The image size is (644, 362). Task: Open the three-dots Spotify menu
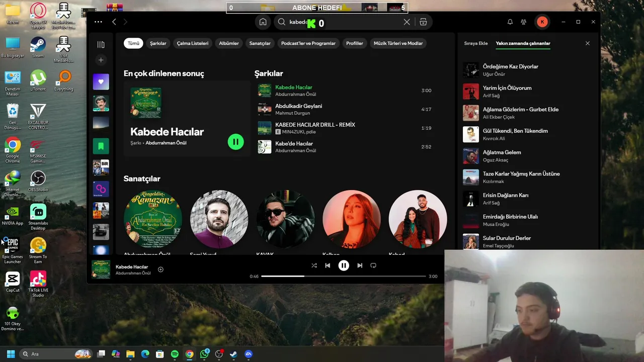click(x=98, y=22)
